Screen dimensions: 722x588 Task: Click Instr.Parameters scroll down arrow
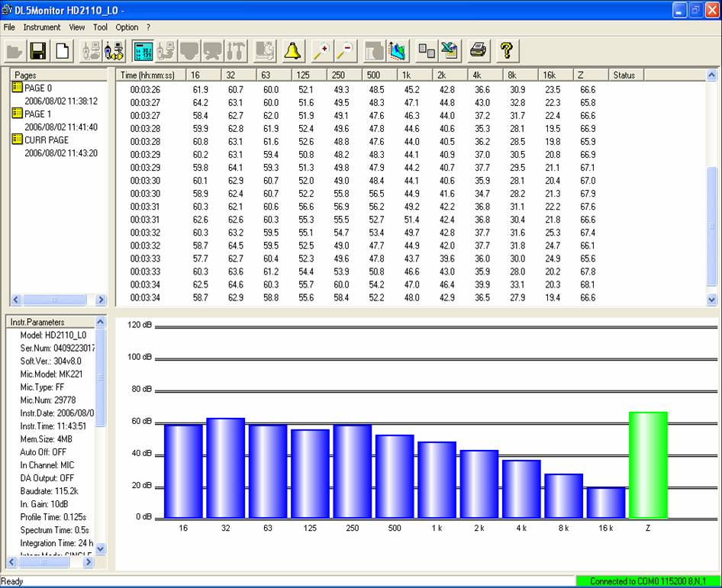click(x=101, y=549)
